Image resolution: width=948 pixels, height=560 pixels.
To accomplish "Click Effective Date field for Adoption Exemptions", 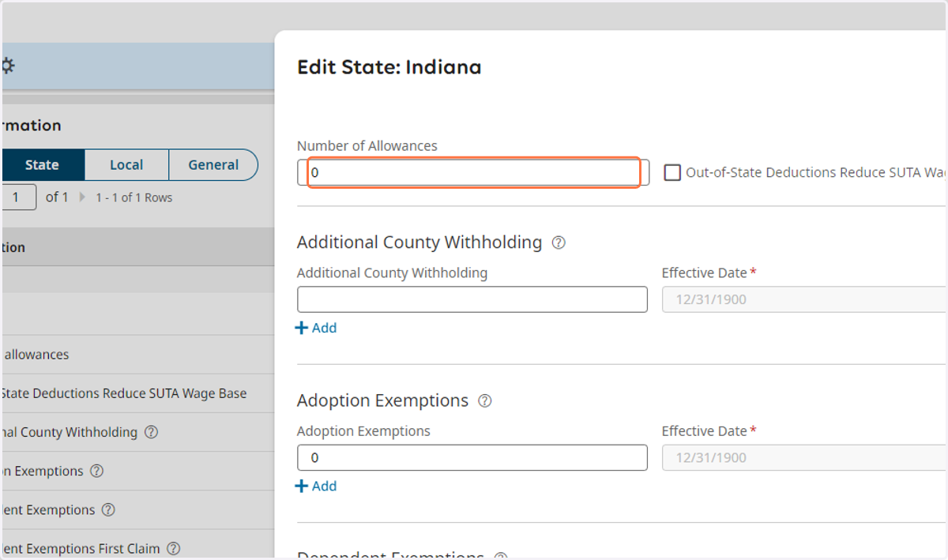I will point(804,457).
